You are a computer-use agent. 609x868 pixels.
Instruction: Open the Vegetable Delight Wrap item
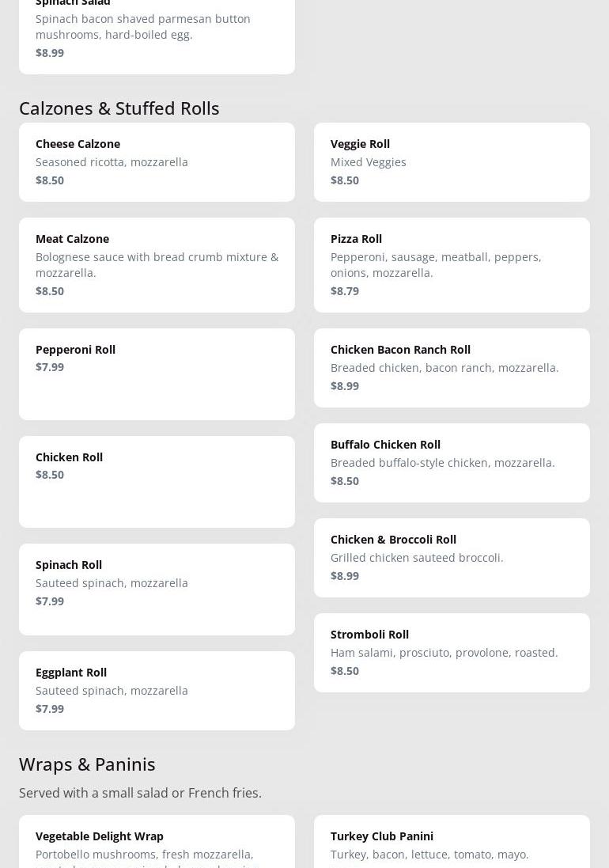(157, 843)
